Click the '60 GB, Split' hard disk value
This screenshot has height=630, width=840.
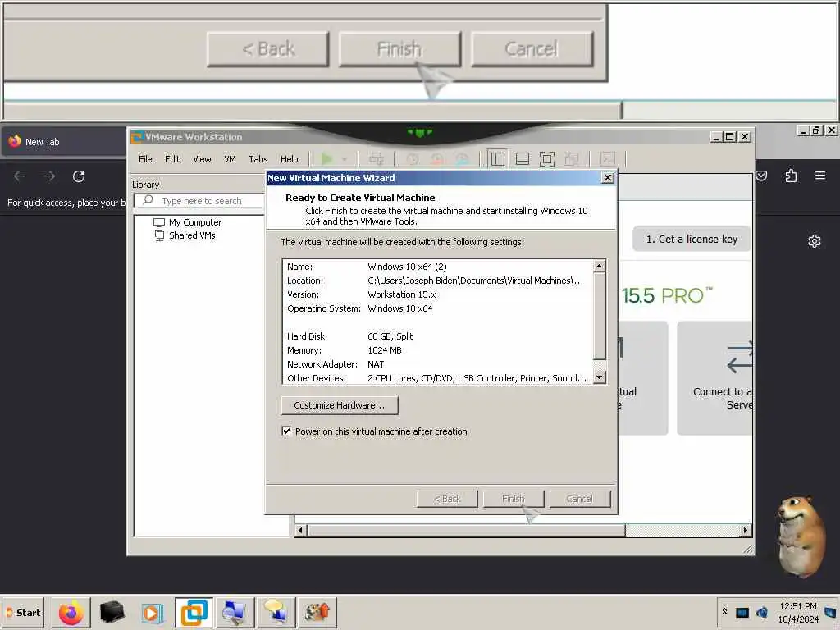[x=390, y=336]
